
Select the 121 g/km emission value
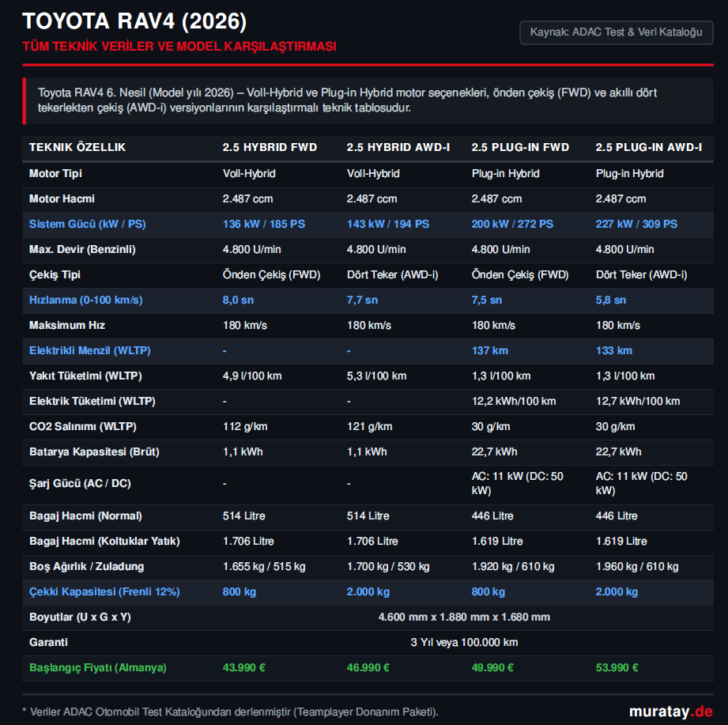point(370,427)
